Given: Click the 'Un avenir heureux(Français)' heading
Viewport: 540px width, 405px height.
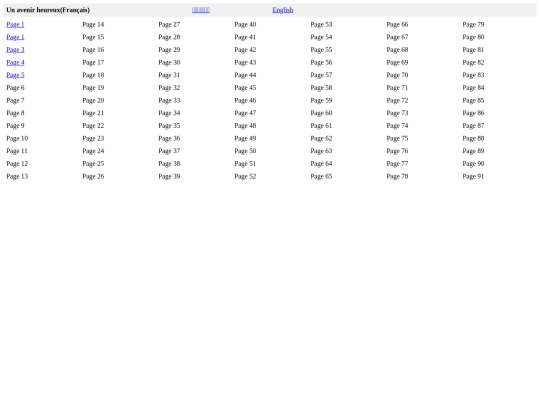Looking at the screenshot, I should click(48, 10).
